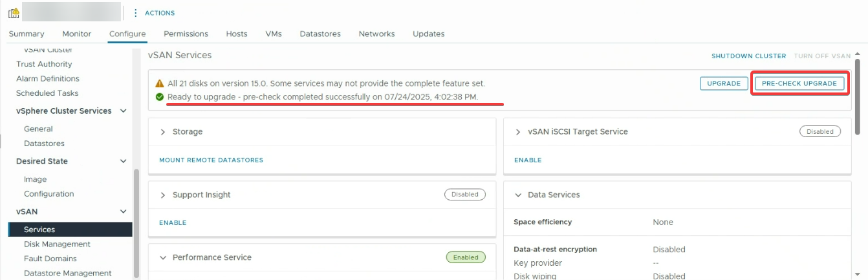Collapse the Performance Service card
The image size is (868, 280).
coord(163,257)
